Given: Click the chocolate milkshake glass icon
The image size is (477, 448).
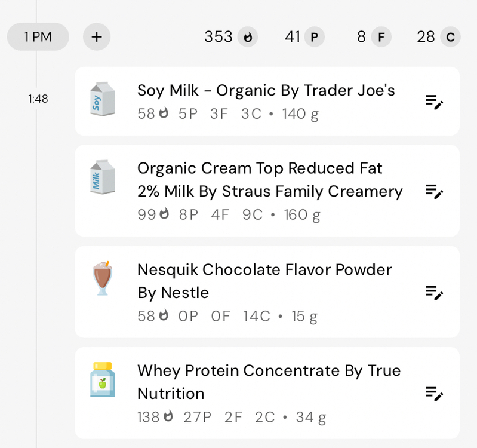Looking at the screenshot, I should point(102,278).
